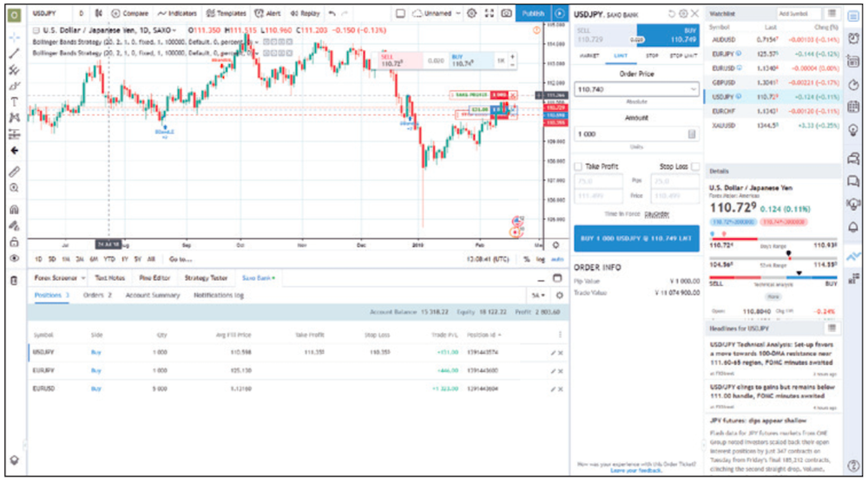This screenshot has height=483, width=868.
Task: Open the D timeframe interval selector
Action: (x=81, y=13)
